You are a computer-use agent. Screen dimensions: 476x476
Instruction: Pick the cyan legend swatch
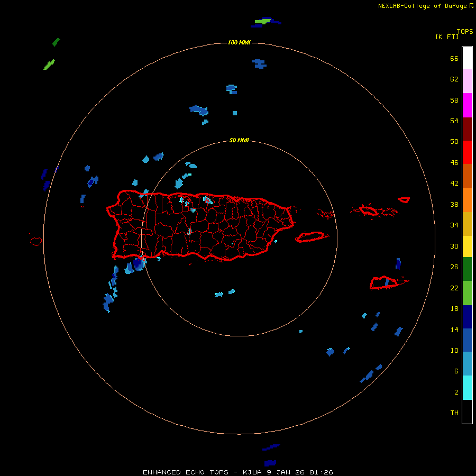(467, 388)
